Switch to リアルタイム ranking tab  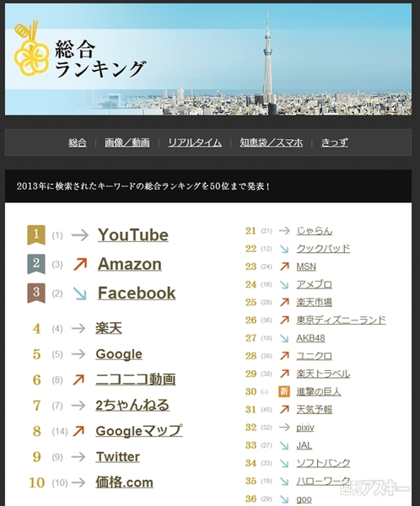pyautogui.click(x=195, y=143)
